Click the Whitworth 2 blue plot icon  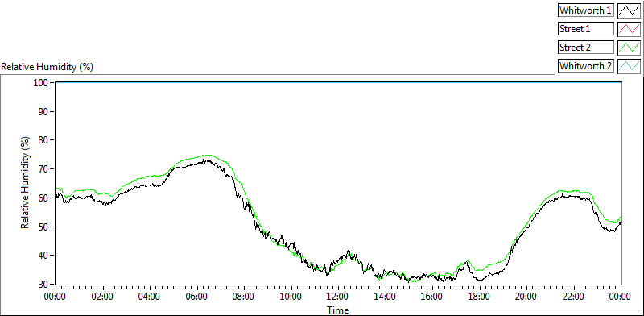(630, 66)
